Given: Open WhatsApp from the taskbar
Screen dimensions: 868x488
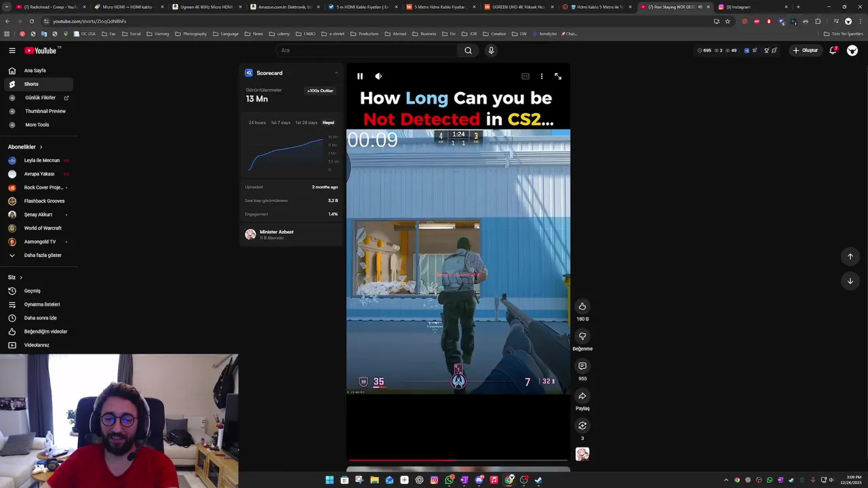Looking at the screenshot, I should click(449, 480).
